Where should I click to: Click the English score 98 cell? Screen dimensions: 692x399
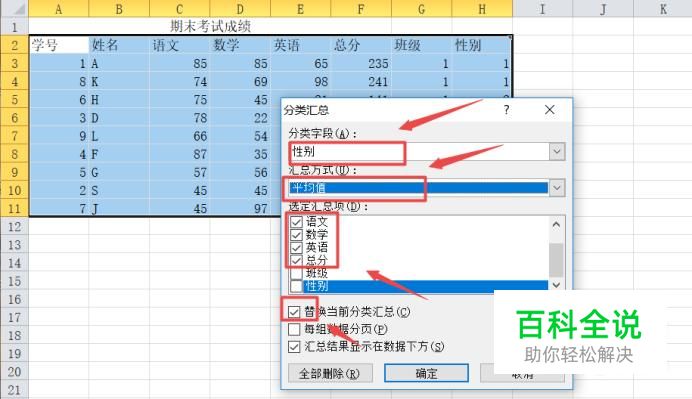(x=301, y=82)
